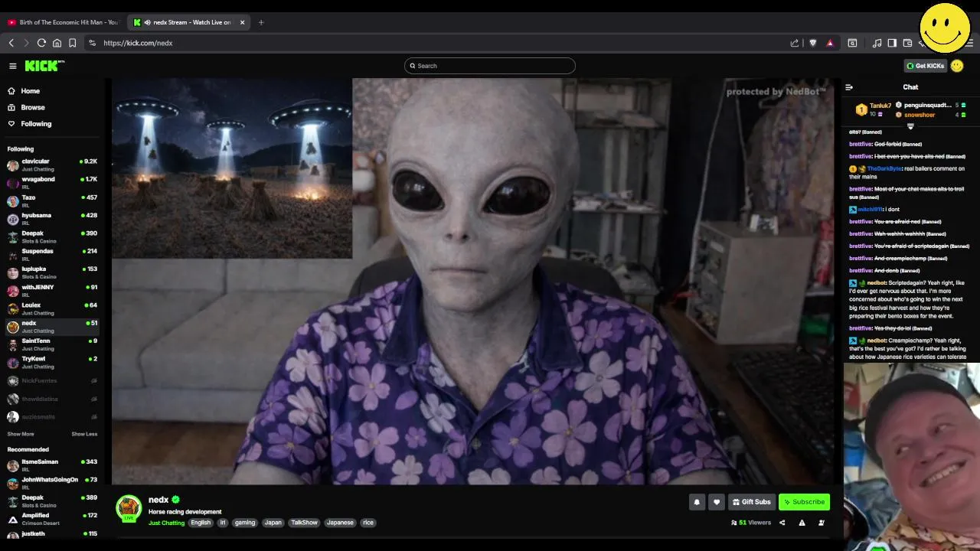Open Brave Rewards triangle icon
This screenshot has width=980, height=551.
[x=830, y=43]
